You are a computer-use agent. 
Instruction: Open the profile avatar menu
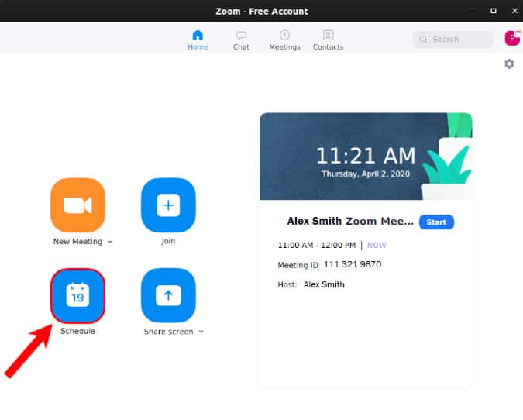(x=512, y=39)
